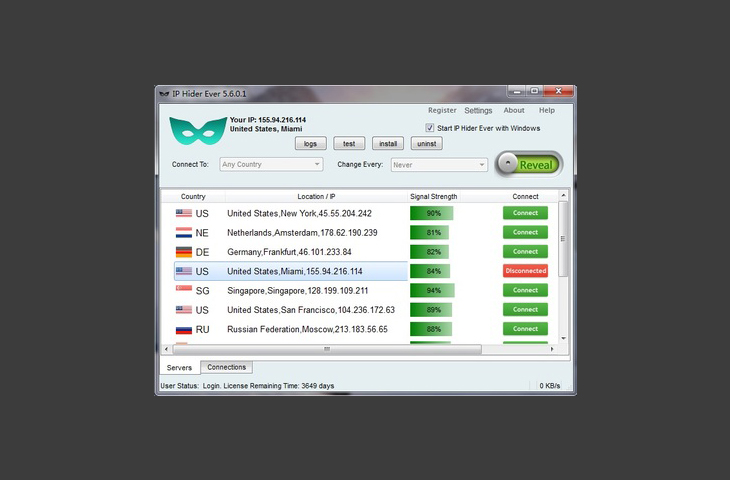Click Disconnected button for Miami server
This screenshot has height=480, width=730.
click(525, 271)
